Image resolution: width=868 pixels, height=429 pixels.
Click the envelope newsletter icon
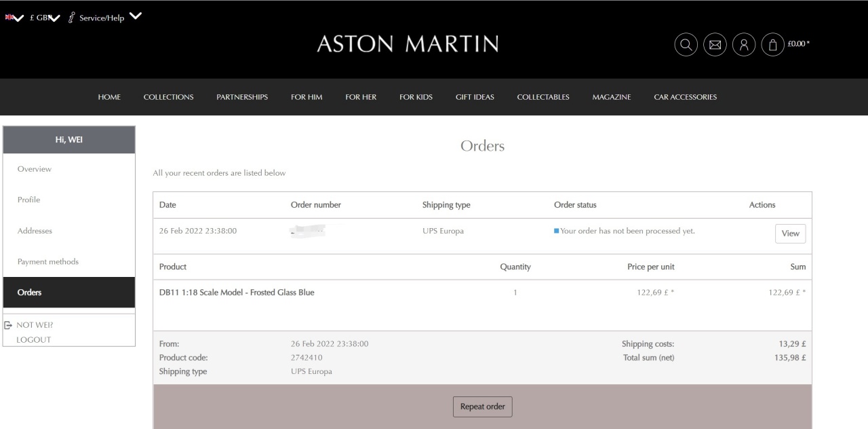pyautogui.click(x=715, y=45)
